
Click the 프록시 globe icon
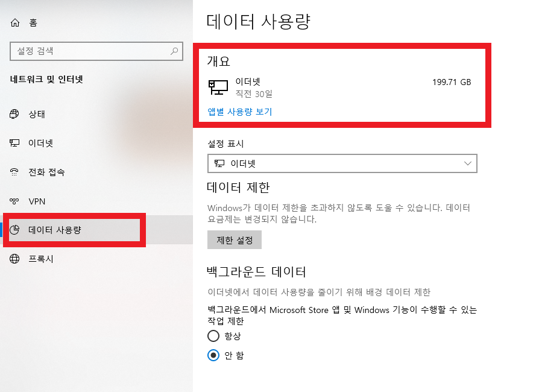(14, 259)
